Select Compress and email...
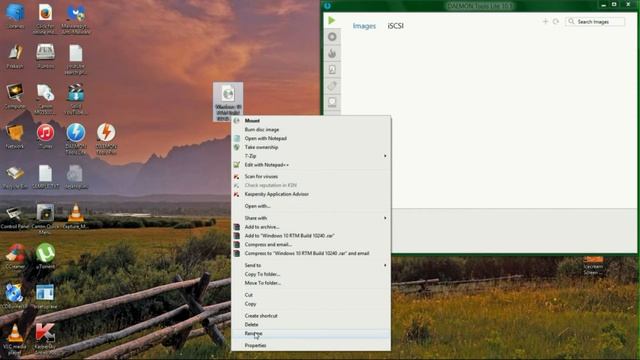 [x=311, y=244]
